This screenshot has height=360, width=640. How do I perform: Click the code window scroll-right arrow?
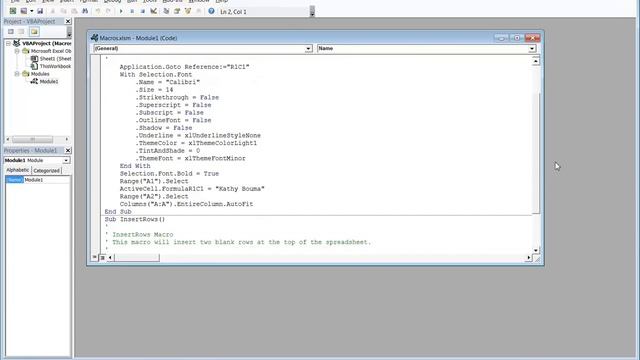tap(529, 258)
